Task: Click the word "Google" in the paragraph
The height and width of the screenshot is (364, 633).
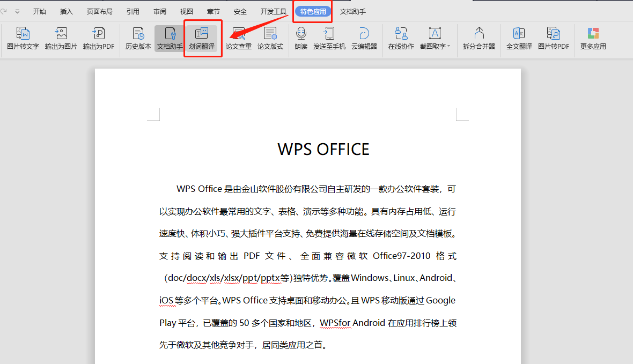Action: [x=440, y=300]
